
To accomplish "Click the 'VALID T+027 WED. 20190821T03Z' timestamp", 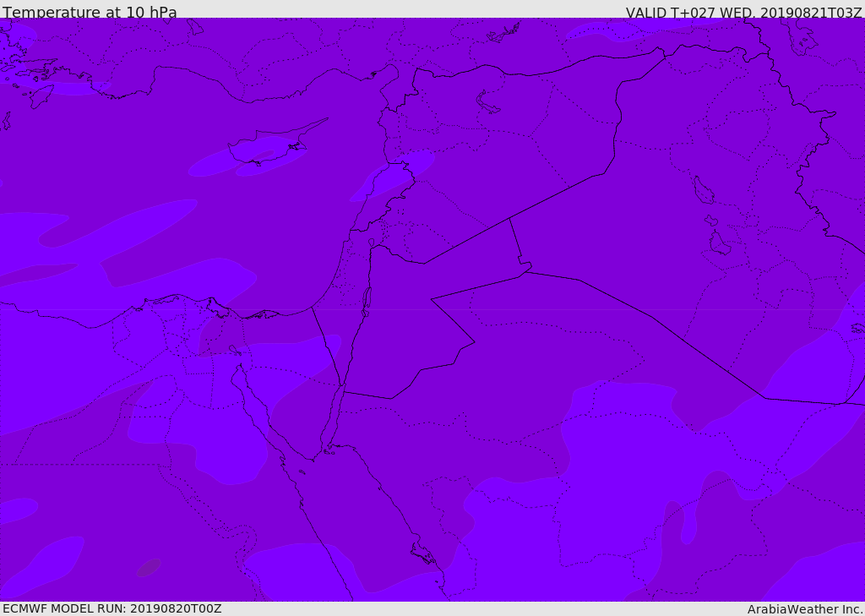I will click(743, 12).
